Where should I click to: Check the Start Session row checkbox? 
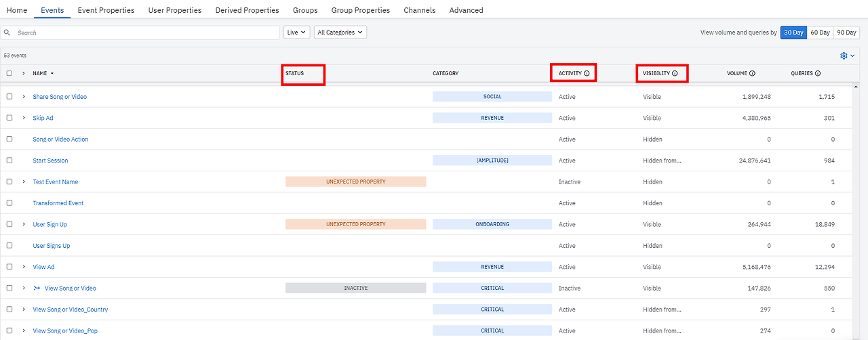pyautogui.click(x=9, y=161)
